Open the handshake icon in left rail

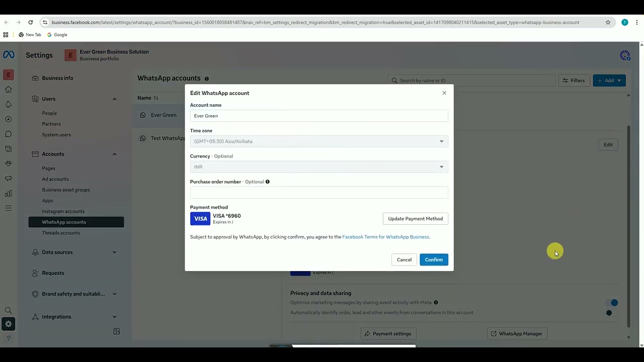coord(8,164)
